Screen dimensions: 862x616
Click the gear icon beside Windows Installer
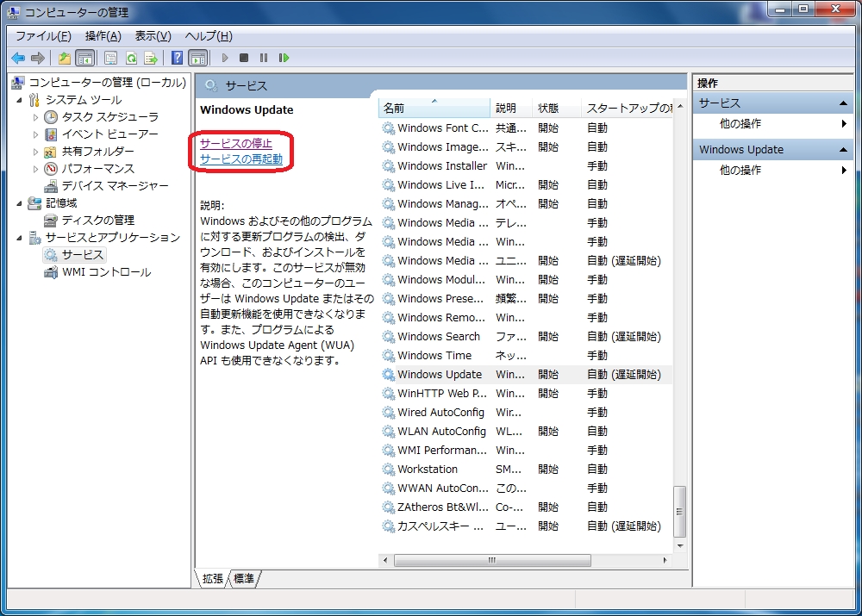tap(389, 166)
